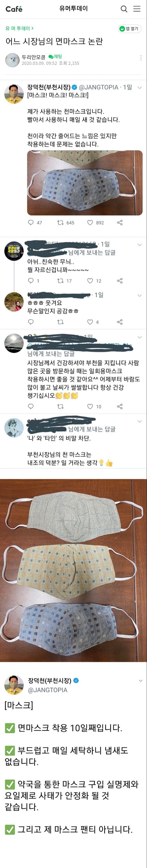Viewport: 147px width, 868px height.
Task: Retweet the reply showing 17 retweets
Action: [61, 281]
